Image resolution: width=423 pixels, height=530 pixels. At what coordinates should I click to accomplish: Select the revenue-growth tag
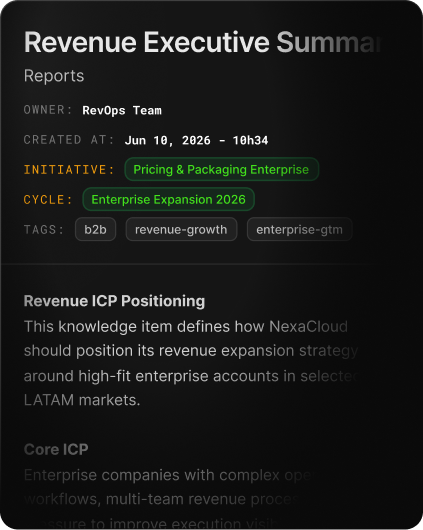(x=181, y=230)
